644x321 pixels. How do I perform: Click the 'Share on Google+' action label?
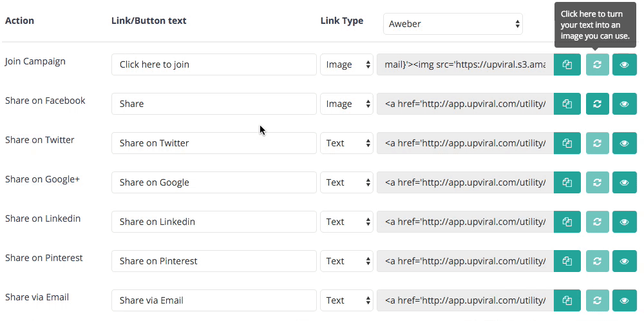click(x=43, y=179)
